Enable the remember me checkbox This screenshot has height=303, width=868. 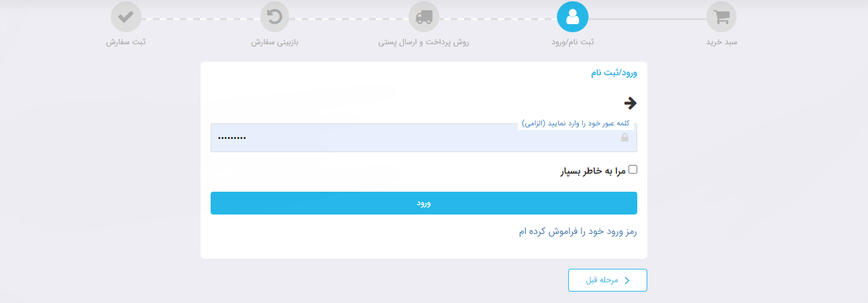tap(633, 170)
